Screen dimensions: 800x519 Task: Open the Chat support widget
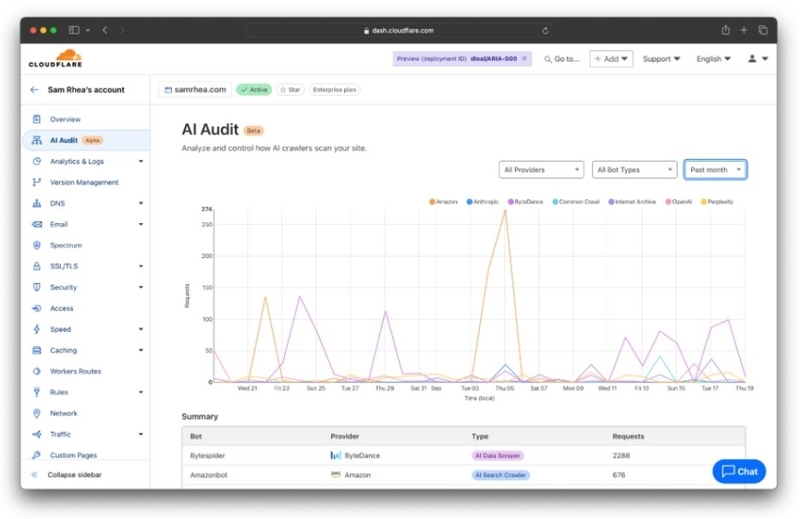[x=739, y=472]
